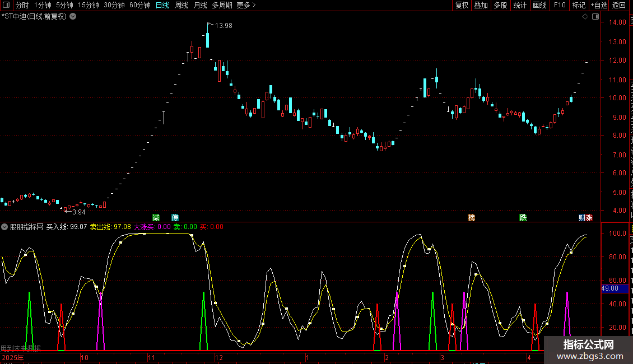Viewport: 633px width, 364px height.
Task: Switch to 周线 weekly chart
Action: pyautogui.click(x=181, y=5)
